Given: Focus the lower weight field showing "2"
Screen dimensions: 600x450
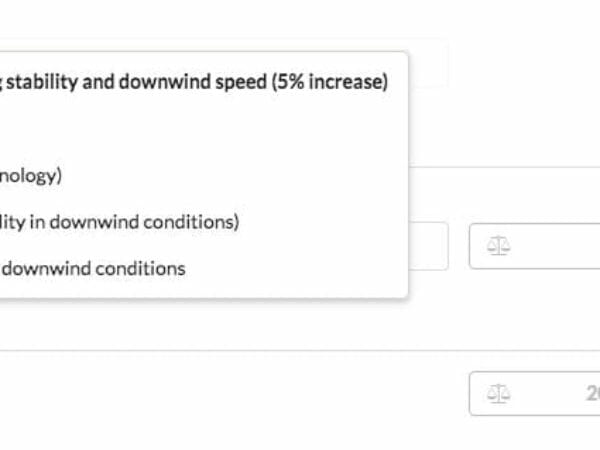Looking at the screenshot, I should [535, 393].
